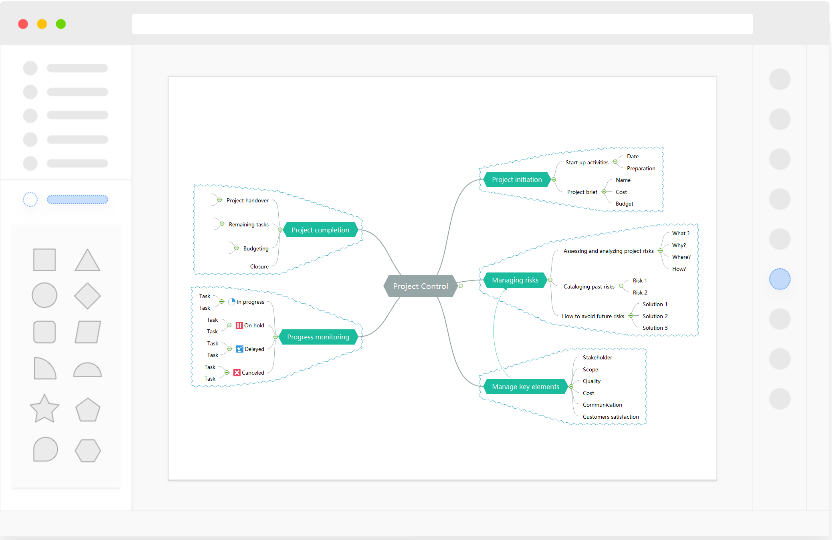Click the red On hold pause icon

tap(237, 325)
